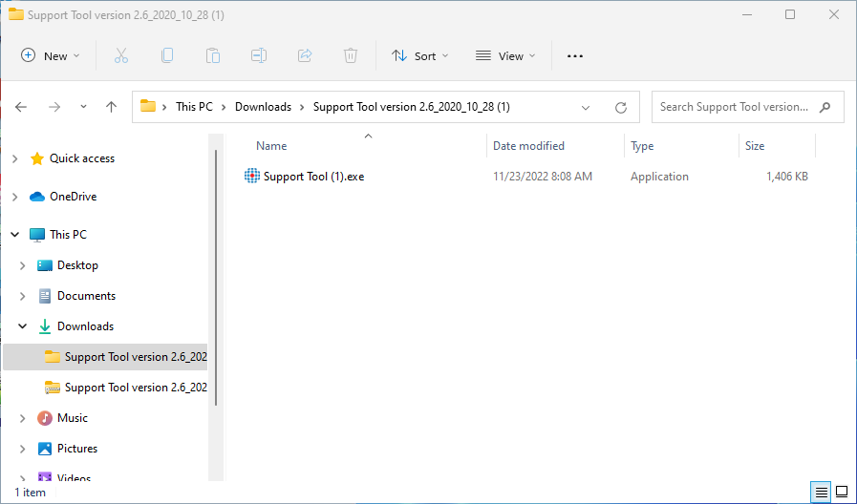The height and width of the screenshot is (504, 857).
Task: Switch to details view in status bar
Action: point(821,493)
